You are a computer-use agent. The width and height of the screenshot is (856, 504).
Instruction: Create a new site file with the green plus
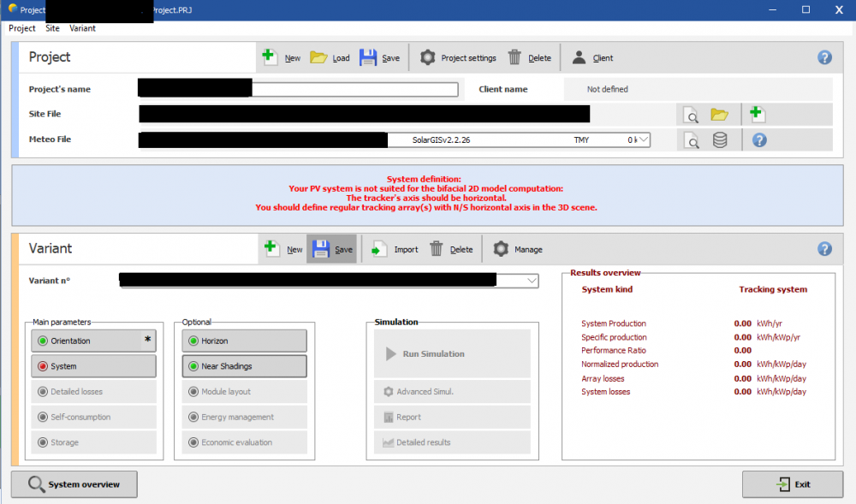[x=757, y=114]
